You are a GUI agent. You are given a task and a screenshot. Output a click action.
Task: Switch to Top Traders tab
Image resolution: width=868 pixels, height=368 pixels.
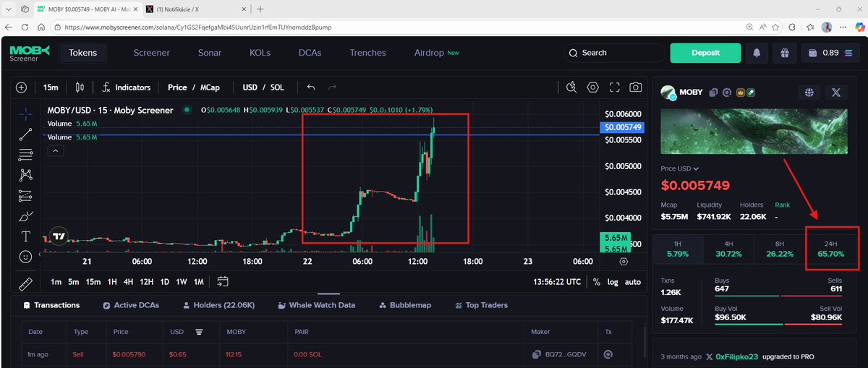(481, 305)
